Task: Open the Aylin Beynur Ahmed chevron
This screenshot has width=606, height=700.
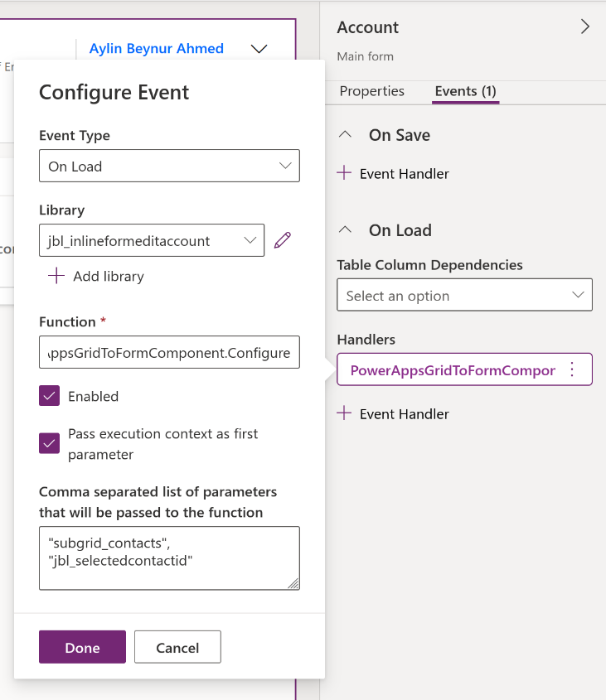Action: [259, 49]
